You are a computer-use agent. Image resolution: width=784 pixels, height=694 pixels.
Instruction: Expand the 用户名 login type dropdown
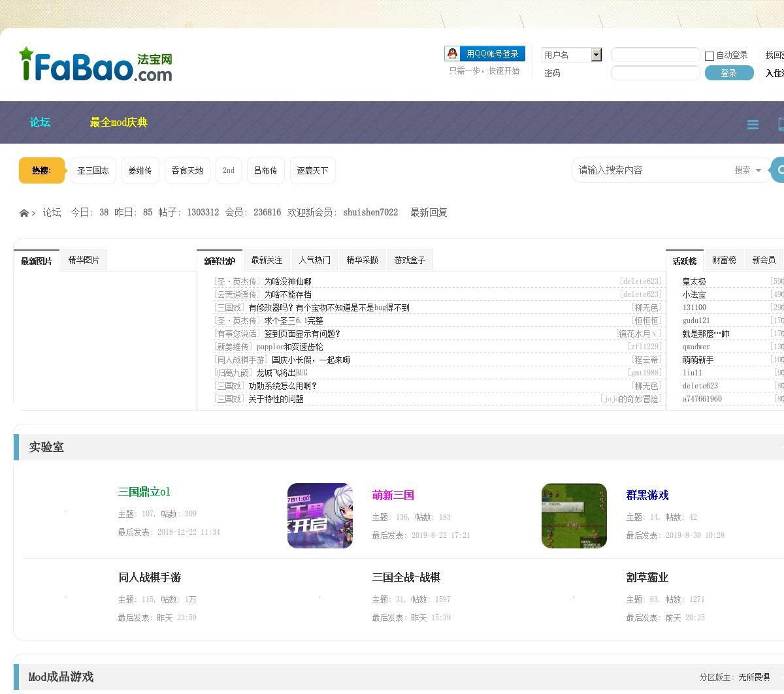pyautogui.click(x=596, y=55)
